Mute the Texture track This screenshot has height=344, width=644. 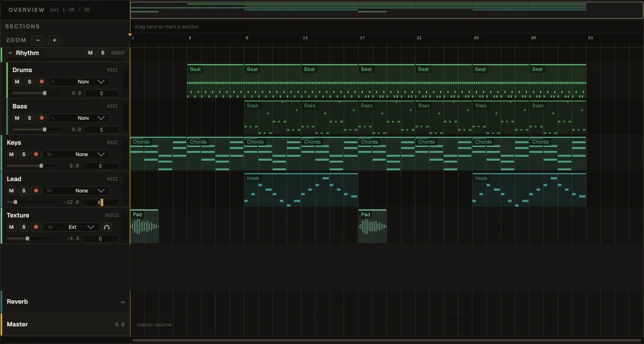[11, 227]
